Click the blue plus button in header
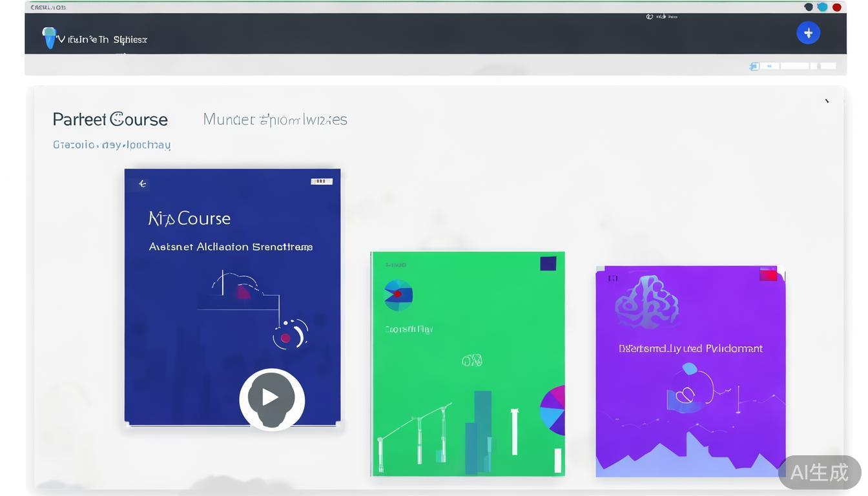This screenshot has height=496, width=868. (808, 33)
